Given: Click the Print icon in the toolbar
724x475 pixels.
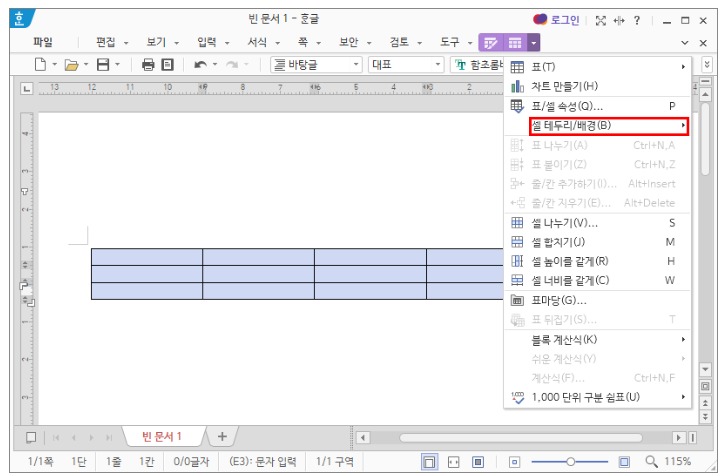Looking at the screenshot, I should pos(148,64).
